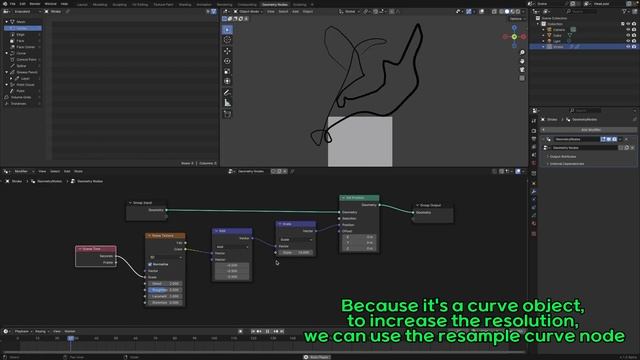Open the Object Mode dropdown in viewport

248,11
